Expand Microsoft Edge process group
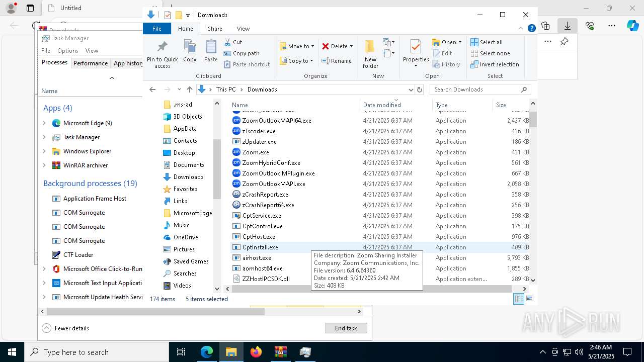 click(44, 123)
